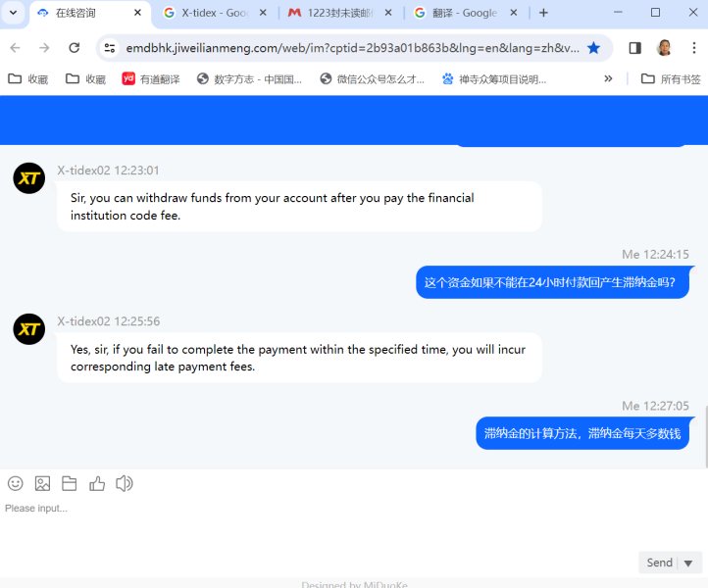This screenshot has height=588, width=708.
Task: Click the thumbs-up rating icon
Action: coord(97,483)
